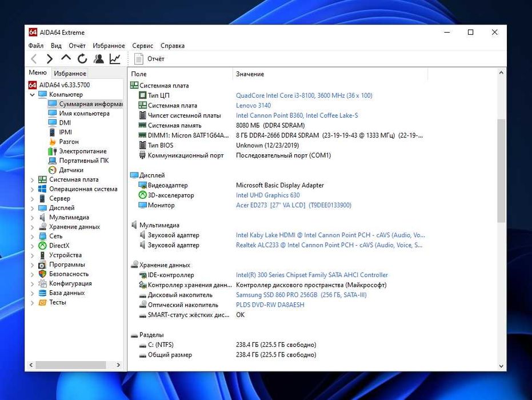Open the user manager icon in toolbar
The height and width of the screenshot is (400, 532).
pos(99,59)
